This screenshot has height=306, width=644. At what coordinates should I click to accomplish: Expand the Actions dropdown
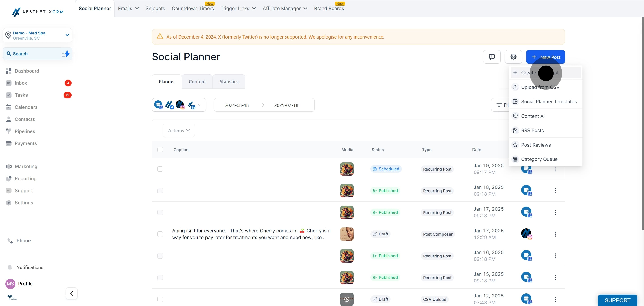(178, 130)
